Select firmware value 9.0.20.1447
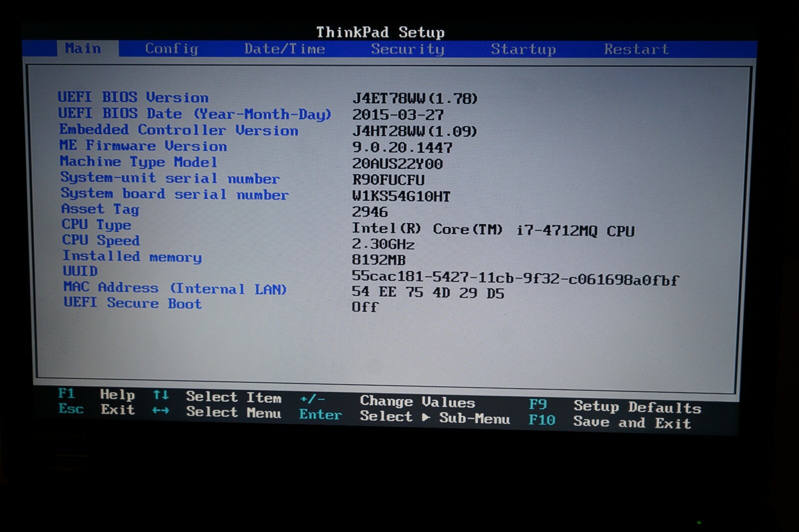This screenshot has width=799, height=532. click(x=402, y=148)
